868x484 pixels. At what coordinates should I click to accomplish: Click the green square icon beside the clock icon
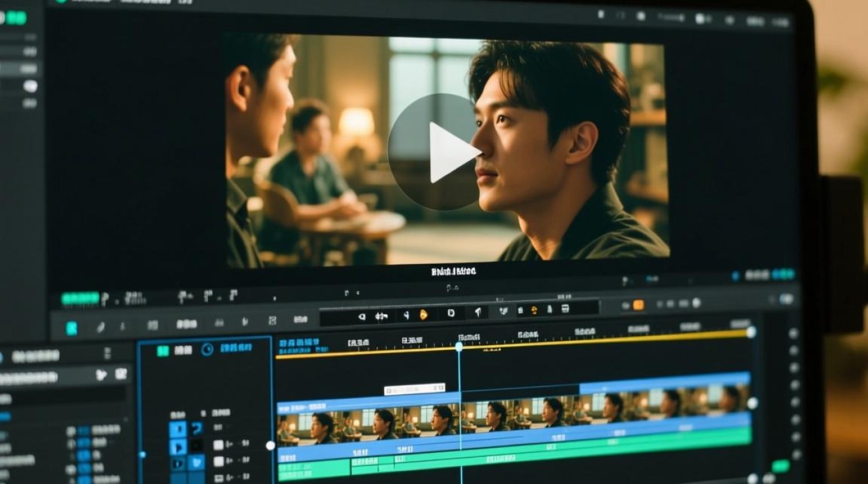point(163,350)
